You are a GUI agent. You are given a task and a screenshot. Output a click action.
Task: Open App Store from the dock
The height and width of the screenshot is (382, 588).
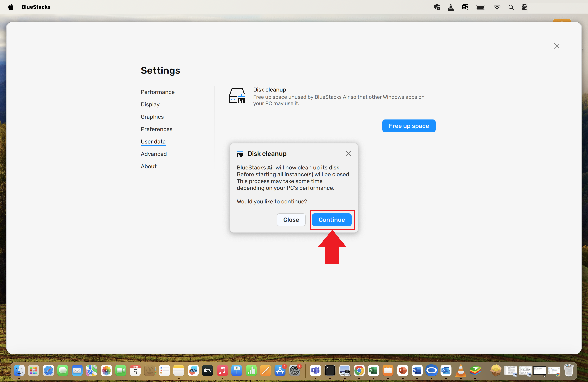pos(280,370)
